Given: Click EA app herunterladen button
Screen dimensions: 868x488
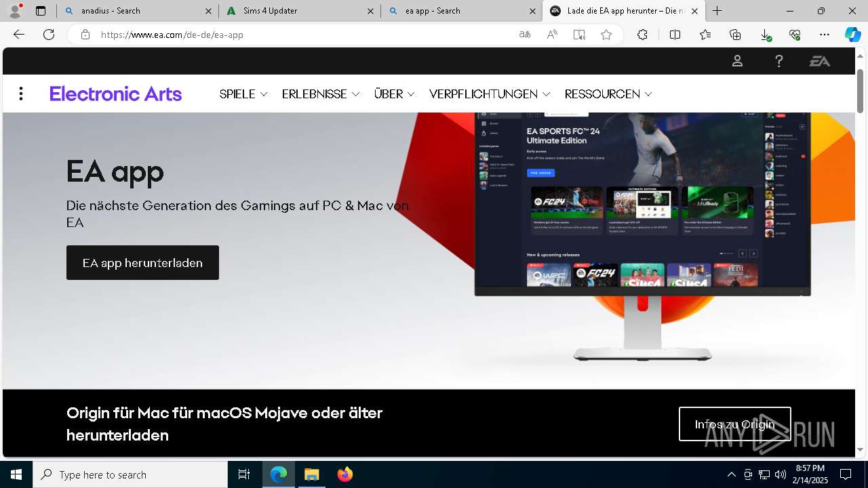Looking at the screenshot, I should point(142,263).
